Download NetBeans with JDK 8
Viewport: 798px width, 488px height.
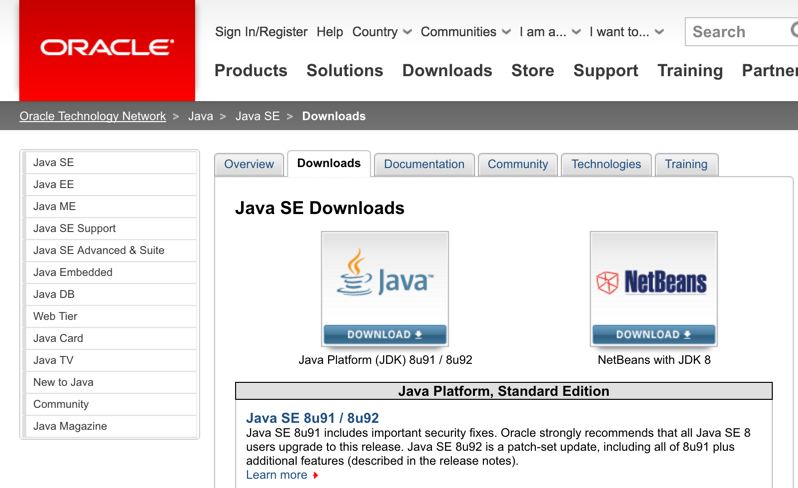(x=653, y=335)
